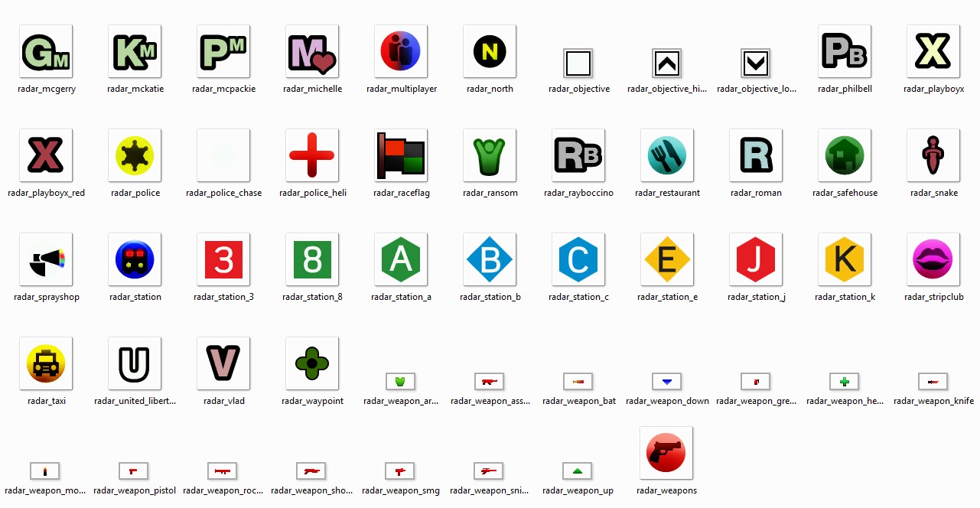The height and width of the screenshot is (508, 980).
Task: Select the radar_weapon_pistol thumbnail
Action: 134,471
